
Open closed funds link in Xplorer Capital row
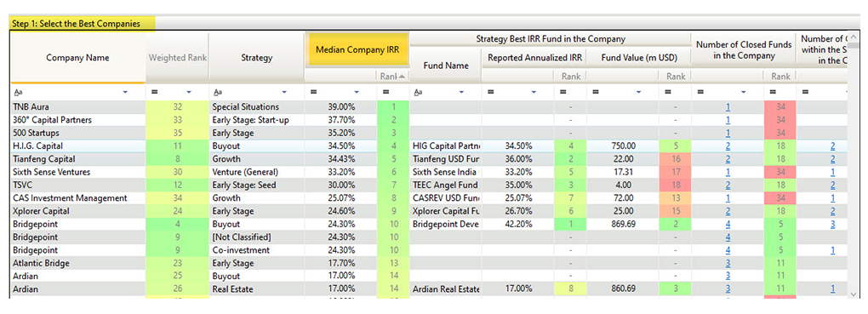pos(728,211)
